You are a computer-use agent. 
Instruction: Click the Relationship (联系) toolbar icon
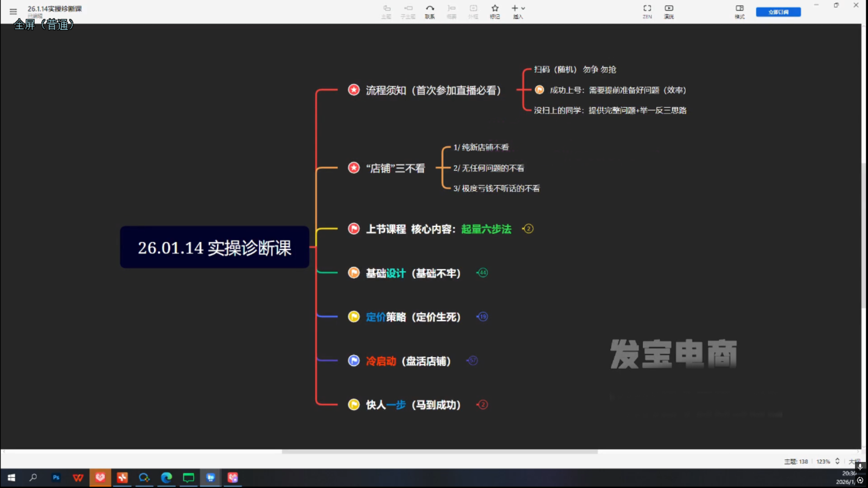(430, 11)
